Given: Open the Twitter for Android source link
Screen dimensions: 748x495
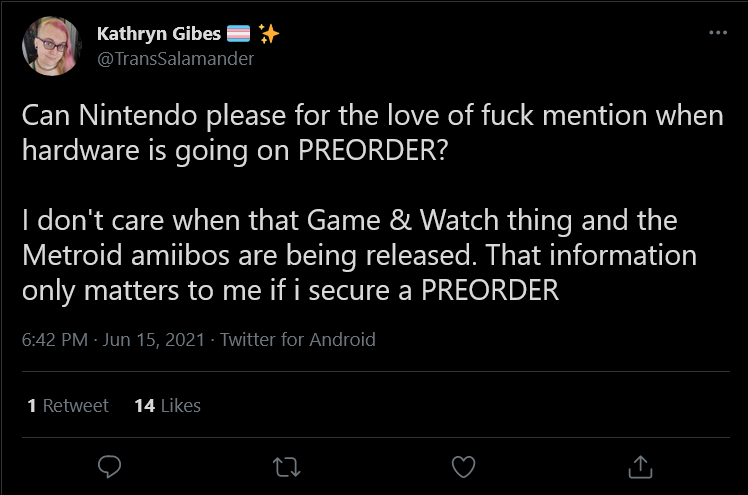Looking at the screenshot, I should 298,340.
